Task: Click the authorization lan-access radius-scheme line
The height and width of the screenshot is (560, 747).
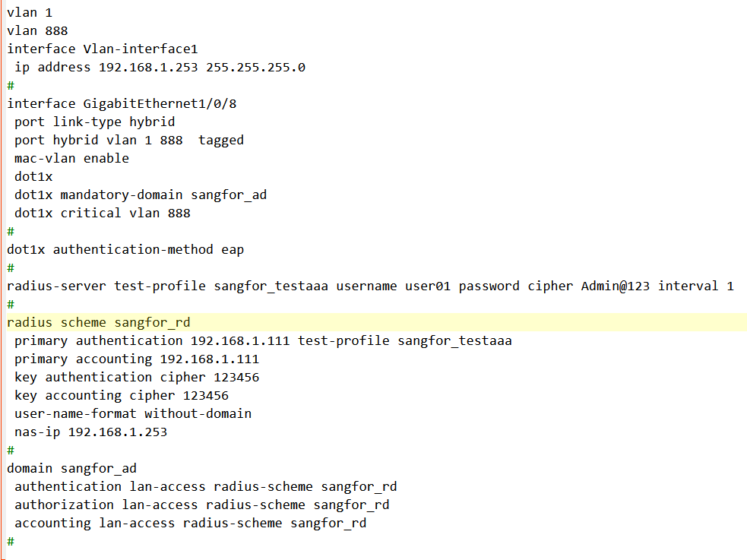Action: pyautogui.click(x=202, y=505)
